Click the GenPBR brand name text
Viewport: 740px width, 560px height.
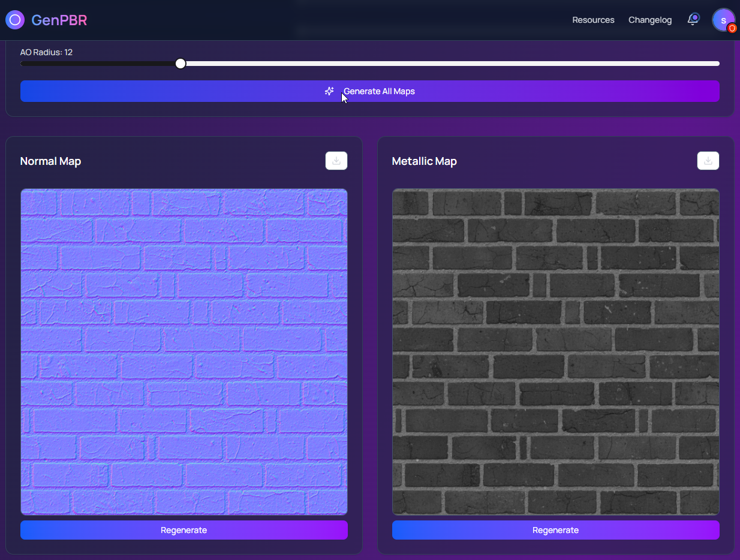(59, 20)
